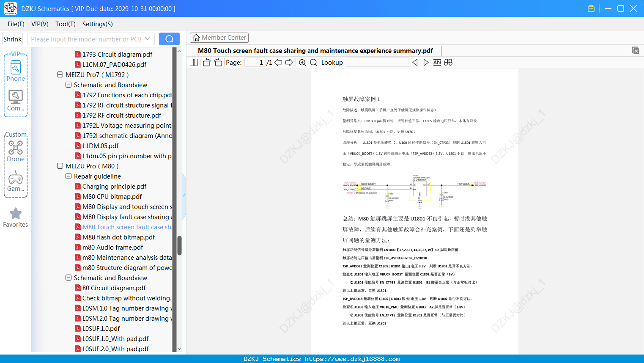
Task: Open M80 Display fault case sharing file
Action: pyautogui.click(x=127, y=217)
